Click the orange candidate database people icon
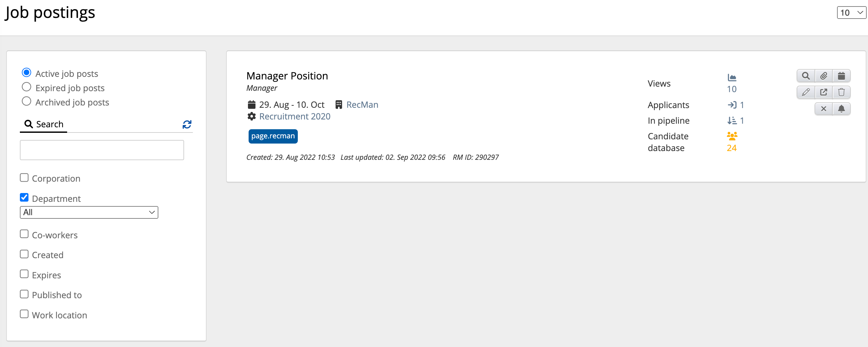 click(732, 136)
